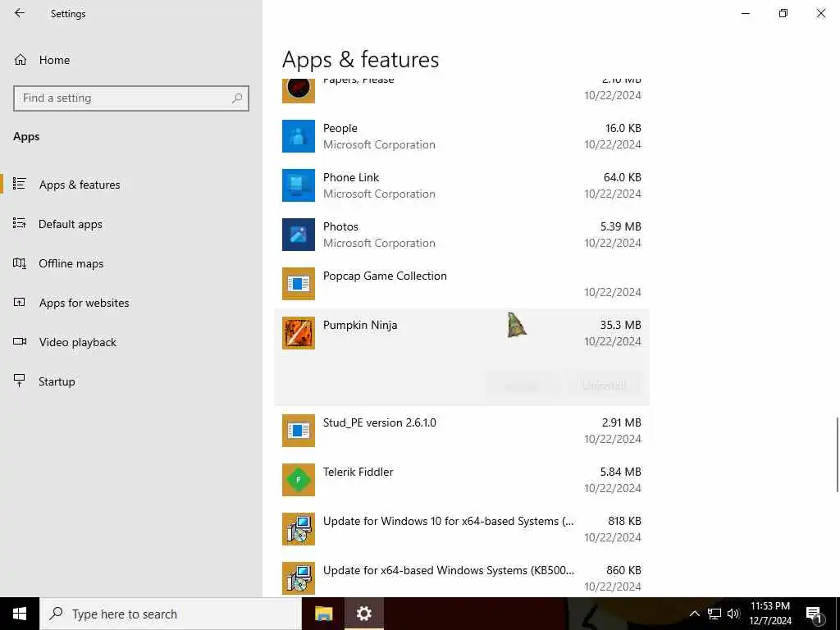The width and height of the screenshot is (840, 630).
Task: Click the Video playback camera icon
Action: 20,341
